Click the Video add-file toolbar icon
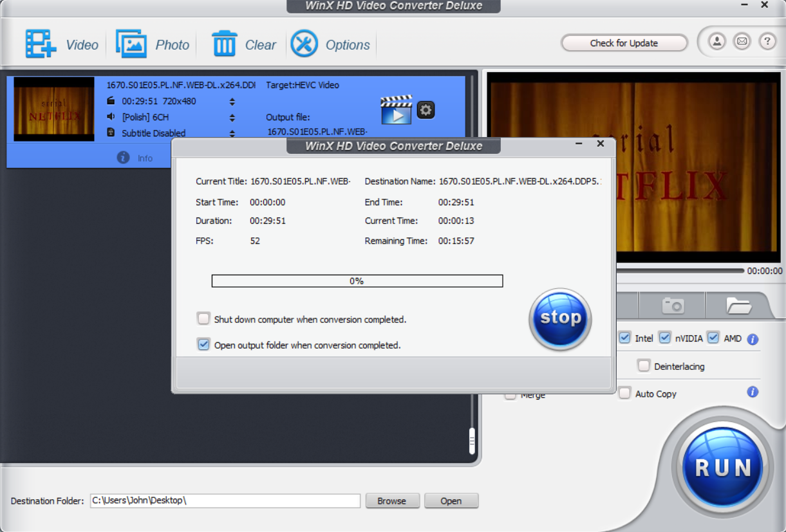 point(41,44)
